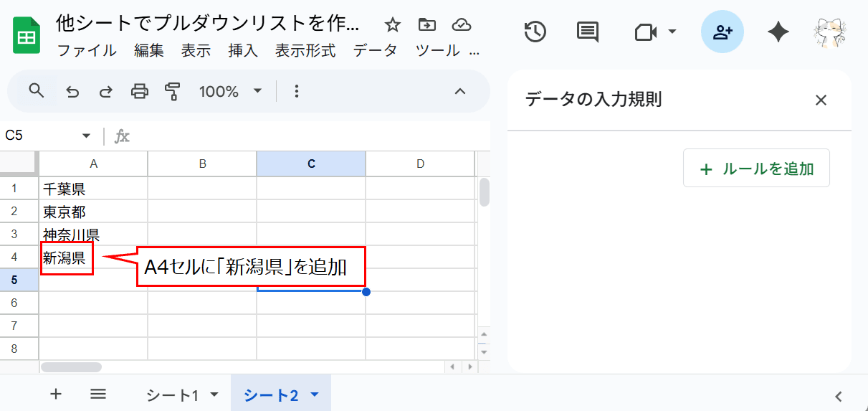Click cell containing 神奈川県
This screenshot has width=868, height=411.
93,235
